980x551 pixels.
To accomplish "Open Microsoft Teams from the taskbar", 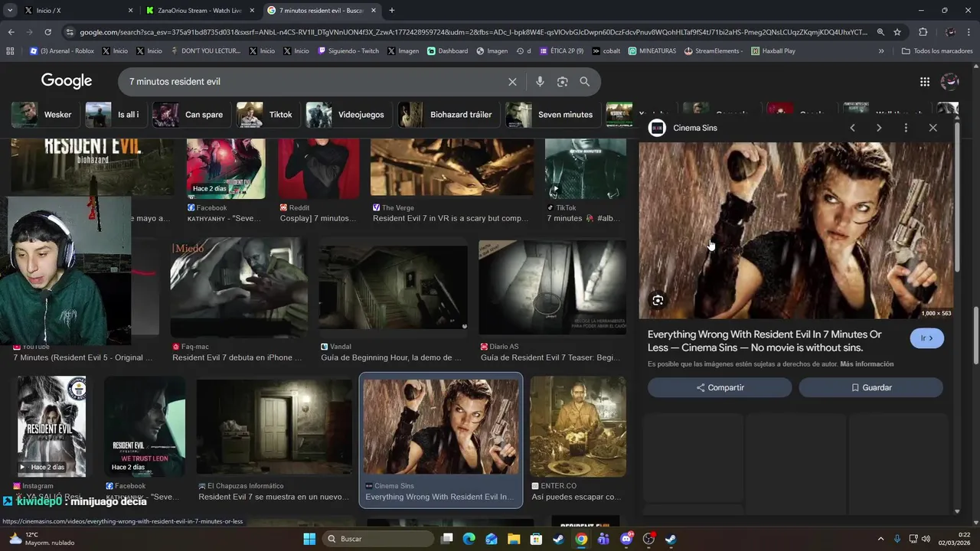I will click(x=603, y=539).
